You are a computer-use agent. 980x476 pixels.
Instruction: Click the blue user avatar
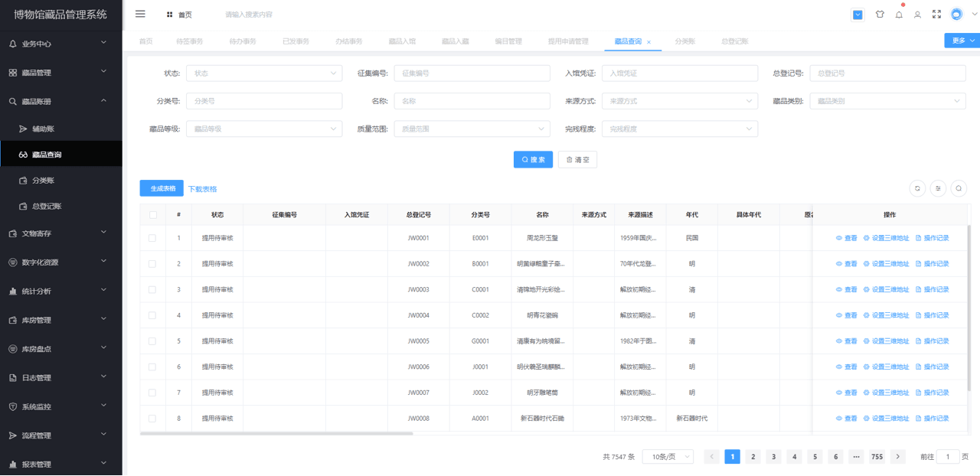(x=956, y=15)
